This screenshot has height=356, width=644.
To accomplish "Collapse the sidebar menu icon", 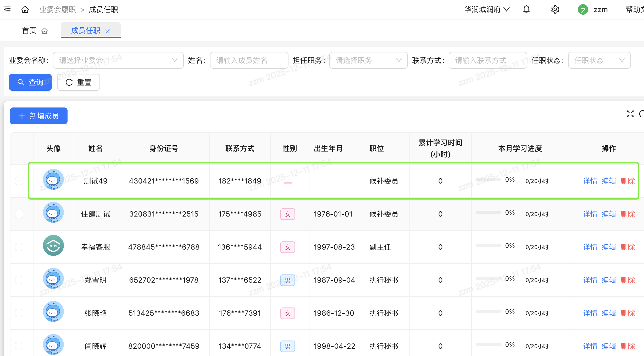I will [7, 10].
